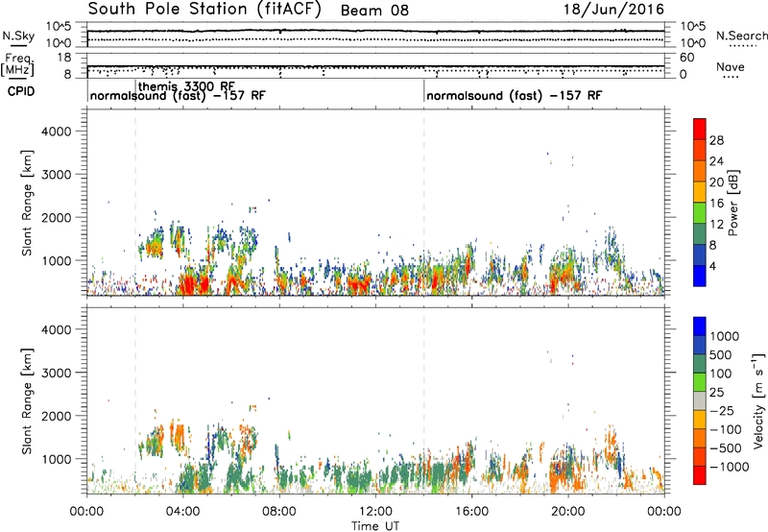Click dashed 02:00 boundary line in velocity panel
The height and width of the screenshot is (532, 768).
click(135, 401)
